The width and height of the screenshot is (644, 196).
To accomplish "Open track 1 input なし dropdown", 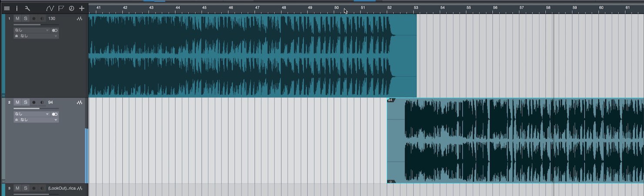I will [x=32, y=30].
